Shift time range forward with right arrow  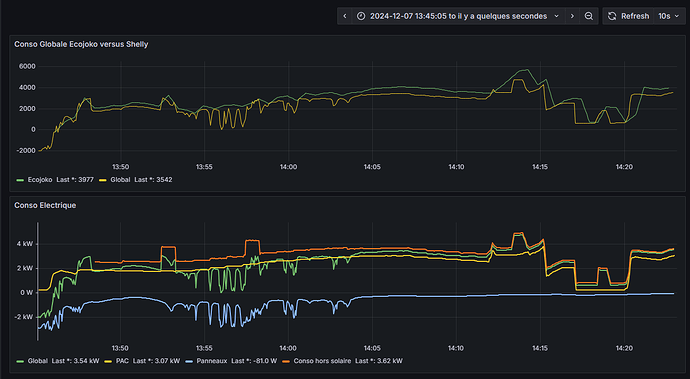(x=572, y=16)
